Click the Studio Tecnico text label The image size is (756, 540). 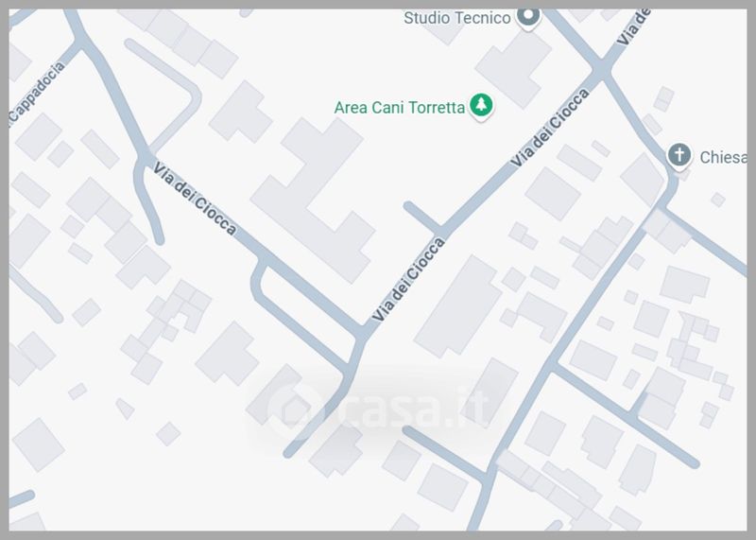(x=456, y=18)
